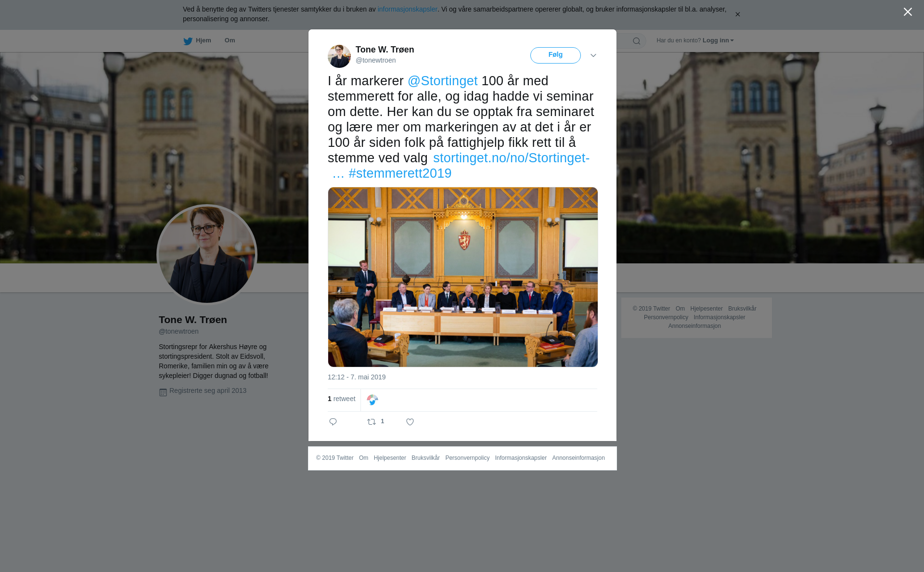Click the reply speech bubble icon
Screen dimensions: 924x572
333,422
